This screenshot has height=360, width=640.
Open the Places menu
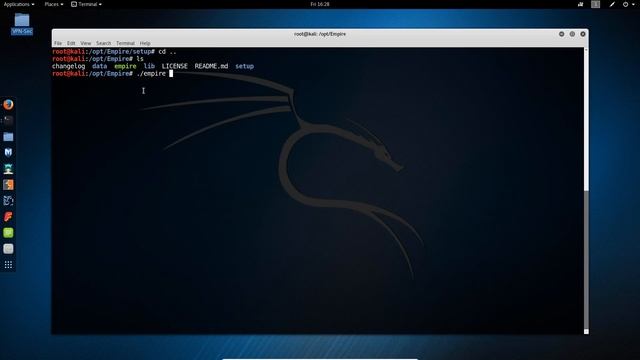53,4
